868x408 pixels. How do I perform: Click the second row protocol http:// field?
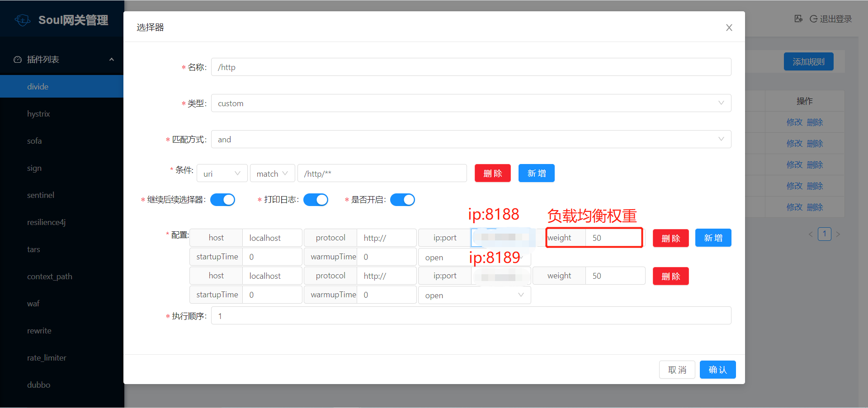[x=387, y=276]
